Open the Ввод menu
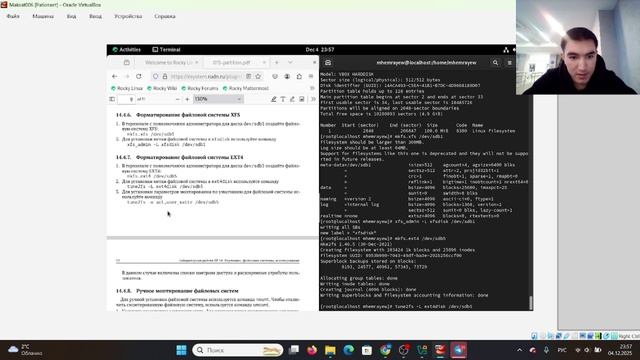The height and width of the screenshot is (360, 640). (96, 16)
